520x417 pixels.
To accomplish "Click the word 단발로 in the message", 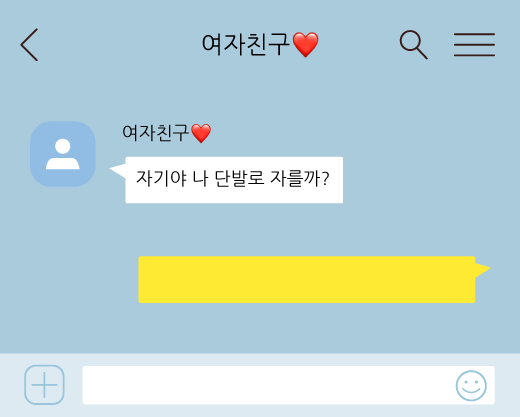I will tap(239, 178).
